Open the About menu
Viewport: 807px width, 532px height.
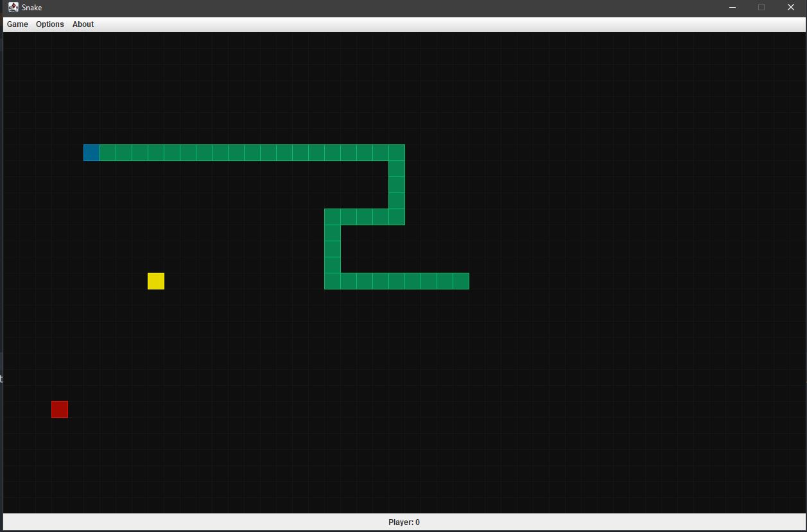click(83, 24)
